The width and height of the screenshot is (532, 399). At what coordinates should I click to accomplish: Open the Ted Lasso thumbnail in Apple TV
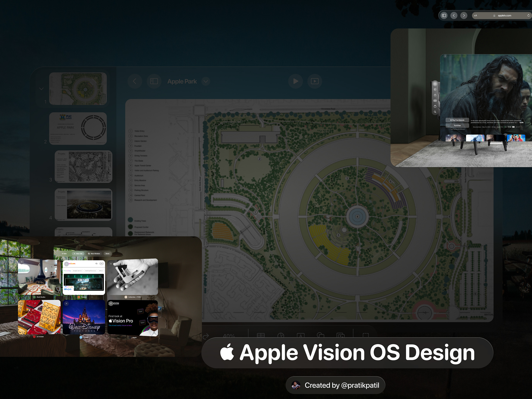516,138
